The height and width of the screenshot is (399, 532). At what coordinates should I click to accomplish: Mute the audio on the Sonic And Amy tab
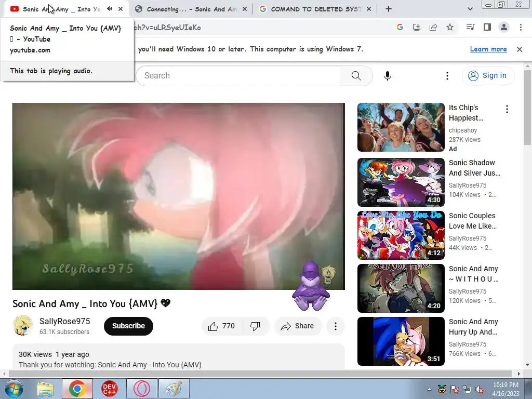coord(109,9)
